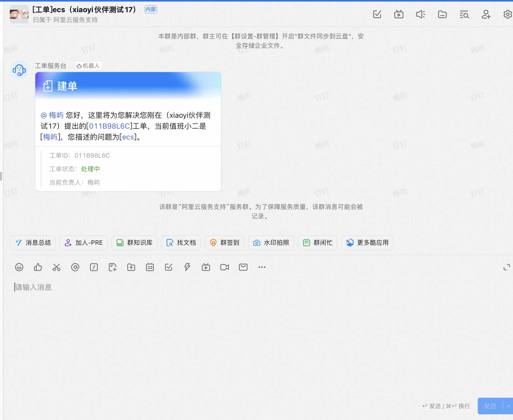Focus the 请输入消息 message input field

pos(261,287)
